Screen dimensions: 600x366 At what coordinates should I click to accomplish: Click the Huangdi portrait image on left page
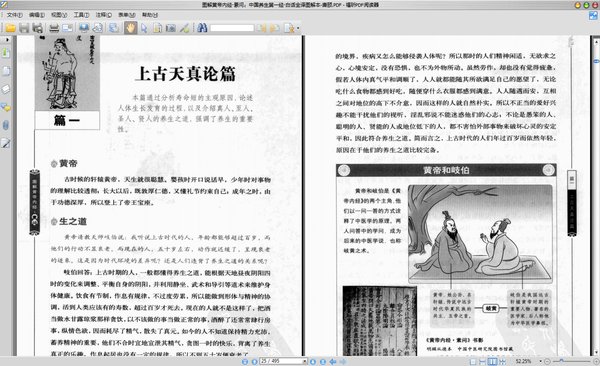pyautogui.click(x=67, y=73)
